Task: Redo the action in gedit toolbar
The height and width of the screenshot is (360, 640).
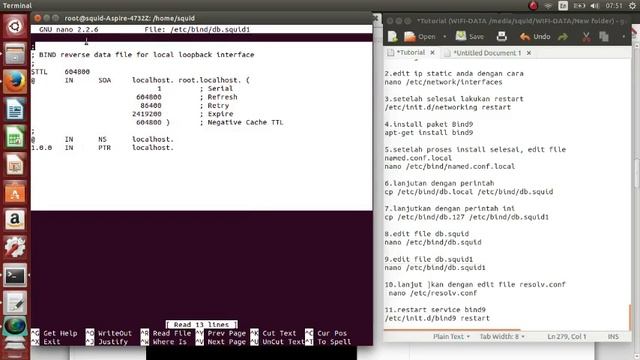Action: pyautogui.click(x=563, y=37)
